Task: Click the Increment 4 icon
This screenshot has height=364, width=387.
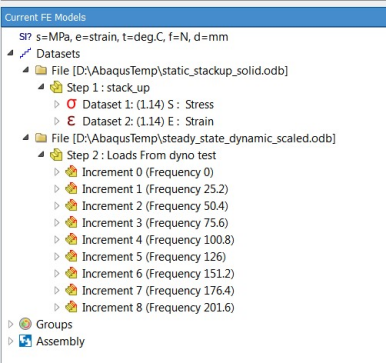Action: pyautogui.click(x=71, y=239)
